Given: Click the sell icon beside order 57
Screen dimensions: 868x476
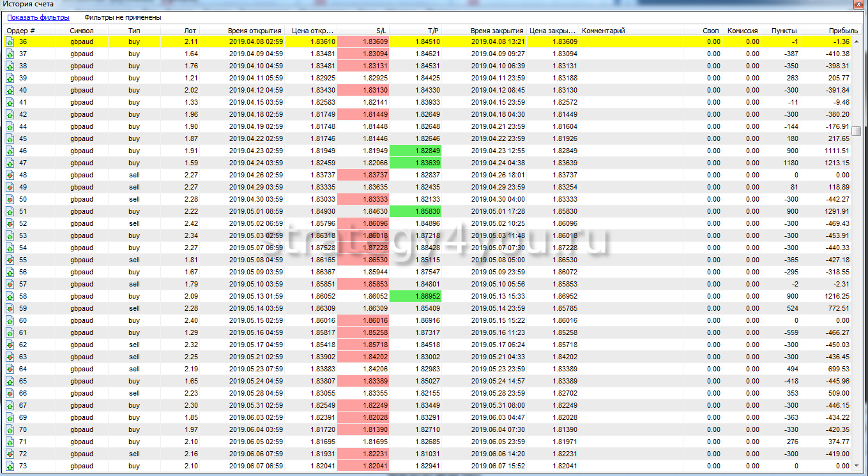Looking at the screenshot, I should (10, 284).
